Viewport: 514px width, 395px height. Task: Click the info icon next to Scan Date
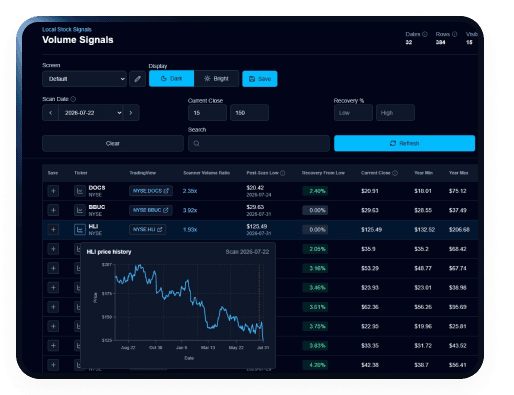tap(73, 99)
